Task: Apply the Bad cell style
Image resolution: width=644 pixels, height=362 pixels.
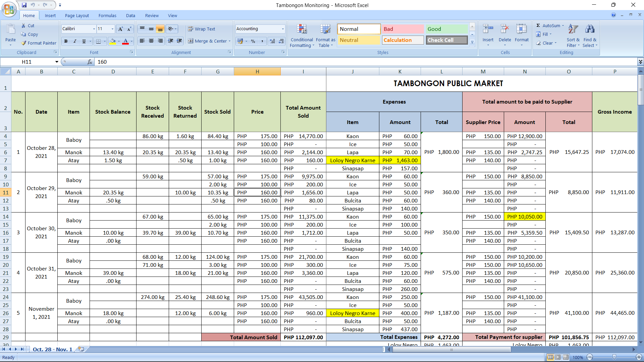Action: coord(402,29)
